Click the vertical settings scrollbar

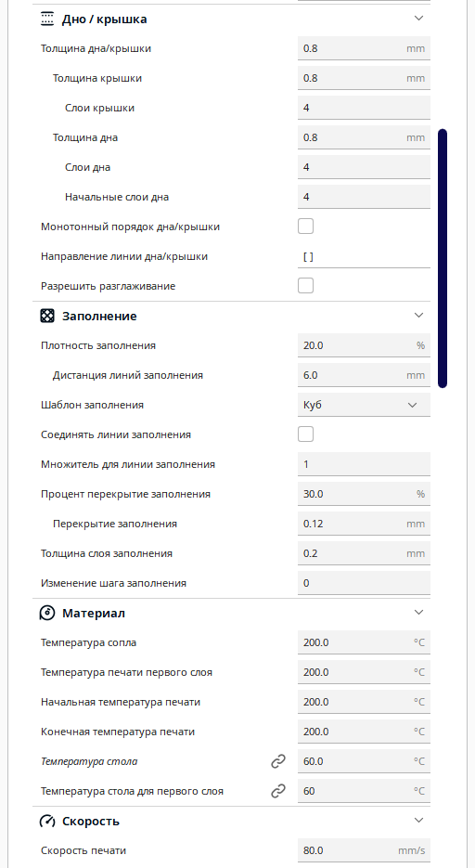click(443, 258)
